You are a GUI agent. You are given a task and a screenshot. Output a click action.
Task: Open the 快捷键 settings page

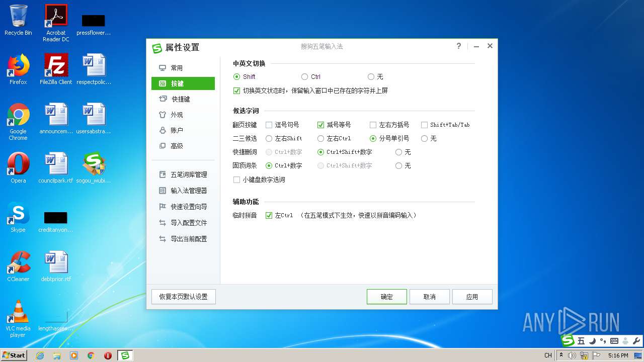point(183,99)
